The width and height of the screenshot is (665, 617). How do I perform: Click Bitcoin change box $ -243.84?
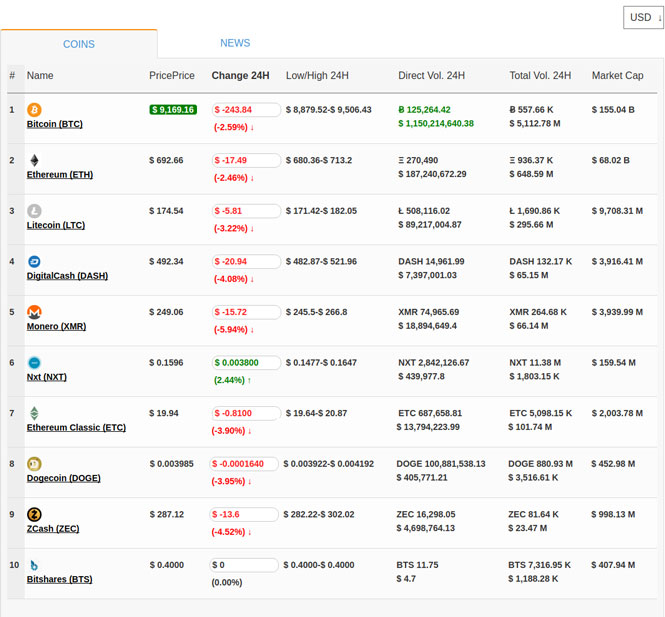coord(246,110)
